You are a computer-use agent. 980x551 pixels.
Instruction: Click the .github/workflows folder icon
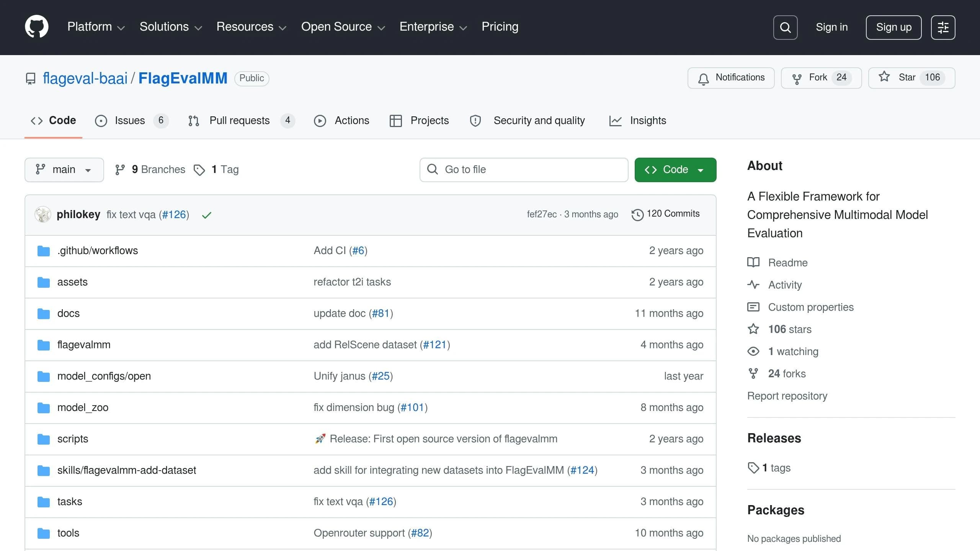tap(44, 251)
